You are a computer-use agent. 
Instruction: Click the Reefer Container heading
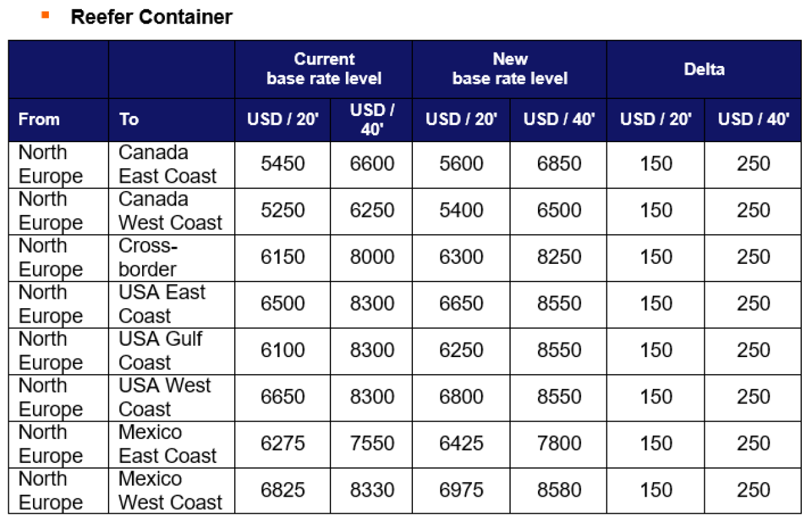(x=152, y=17)
